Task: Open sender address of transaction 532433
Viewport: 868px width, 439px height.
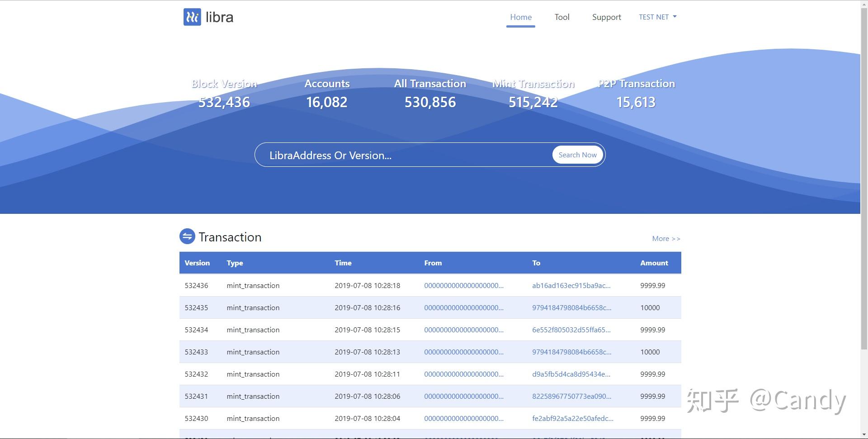Action: click(x=463, y=352)
